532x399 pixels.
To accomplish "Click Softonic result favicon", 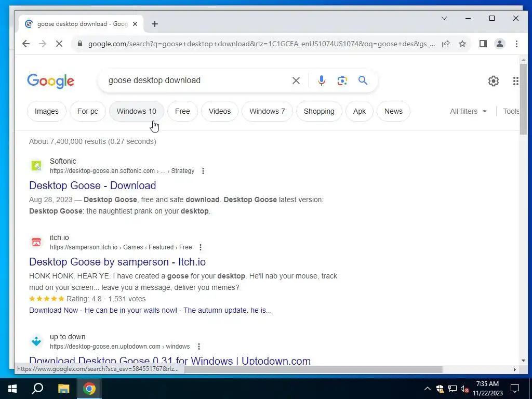I will [x=36, y=166].
